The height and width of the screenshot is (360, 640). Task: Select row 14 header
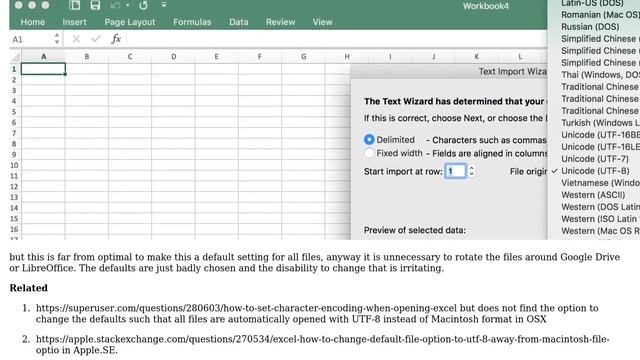click(14, 208)
